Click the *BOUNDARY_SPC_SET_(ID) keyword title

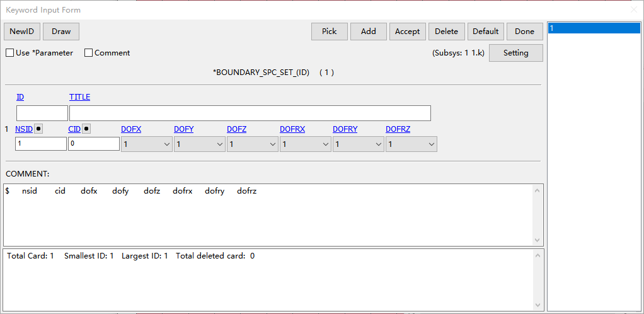coord(261,73)
